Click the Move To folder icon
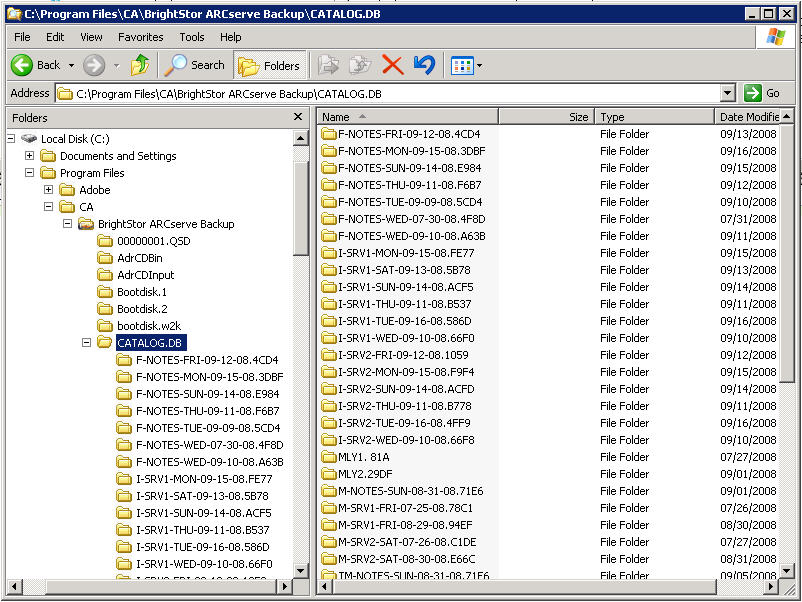The width and height of the screenshot is (802, 602). [328, 65]
